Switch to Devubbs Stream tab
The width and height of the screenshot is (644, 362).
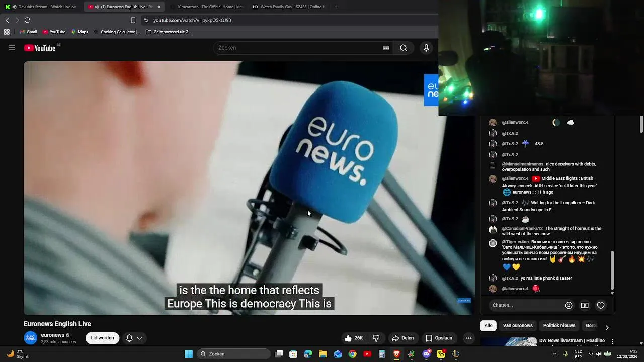(41, 7)
